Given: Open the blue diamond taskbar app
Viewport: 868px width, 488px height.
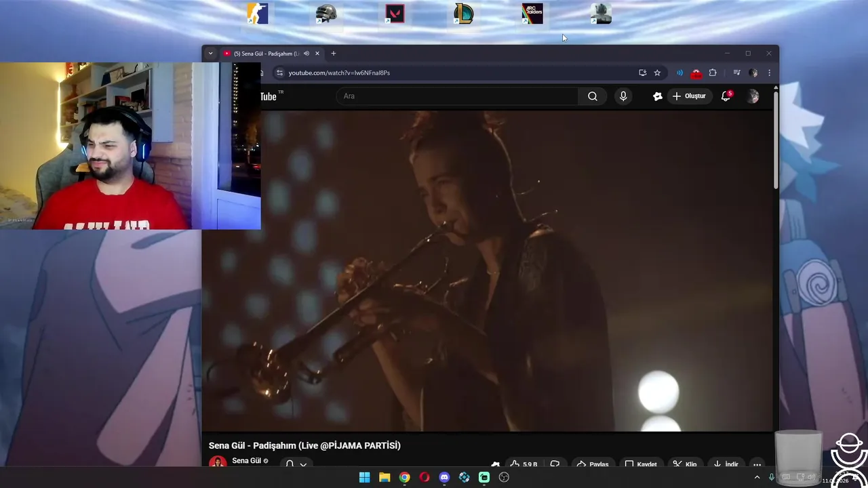Looking at the screenshot, I should click(x=464, y=477).
